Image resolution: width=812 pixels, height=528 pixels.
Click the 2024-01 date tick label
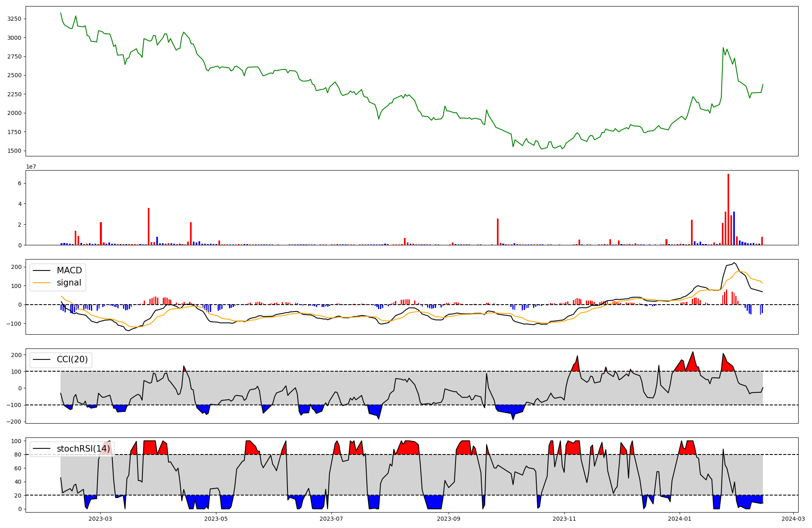[x=680, y=519]
